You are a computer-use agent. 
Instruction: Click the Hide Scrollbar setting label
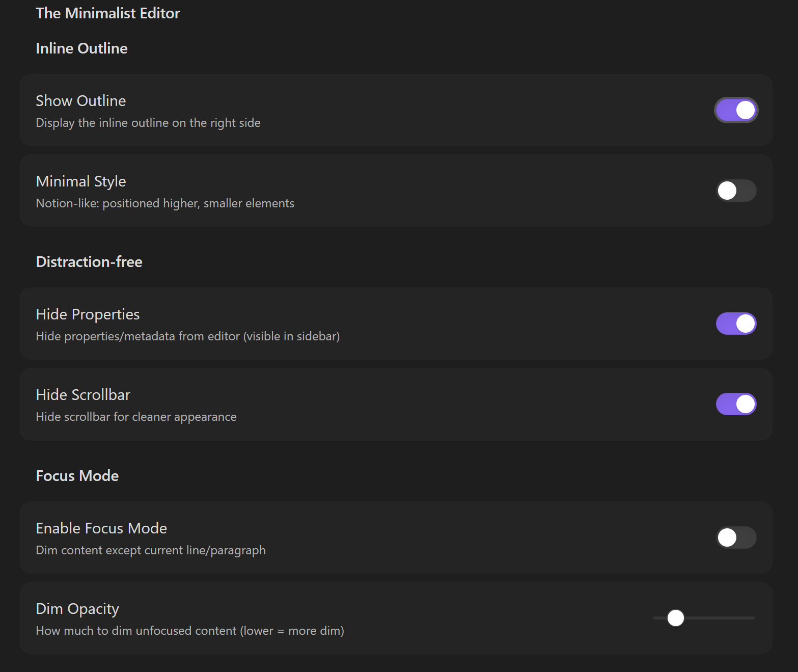(83, 394)
